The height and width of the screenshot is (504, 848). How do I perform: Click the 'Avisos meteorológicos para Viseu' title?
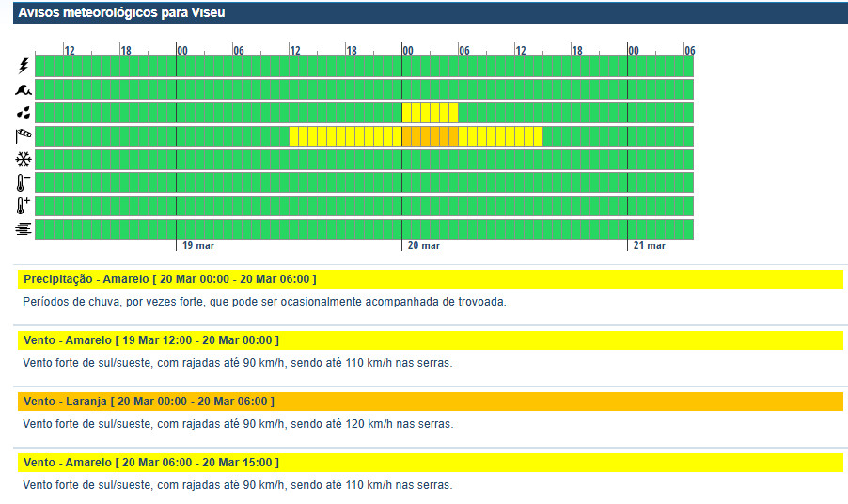click(x=121, y=12)
